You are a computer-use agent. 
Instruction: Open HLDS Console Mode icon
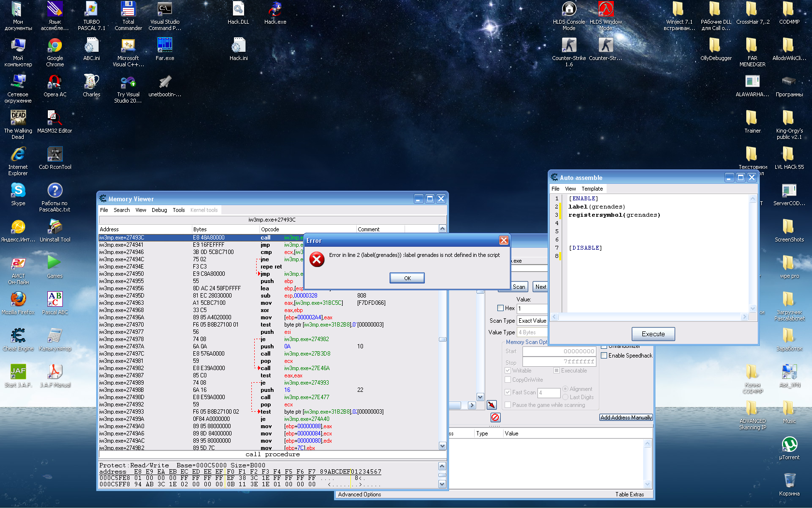point(569,16)
